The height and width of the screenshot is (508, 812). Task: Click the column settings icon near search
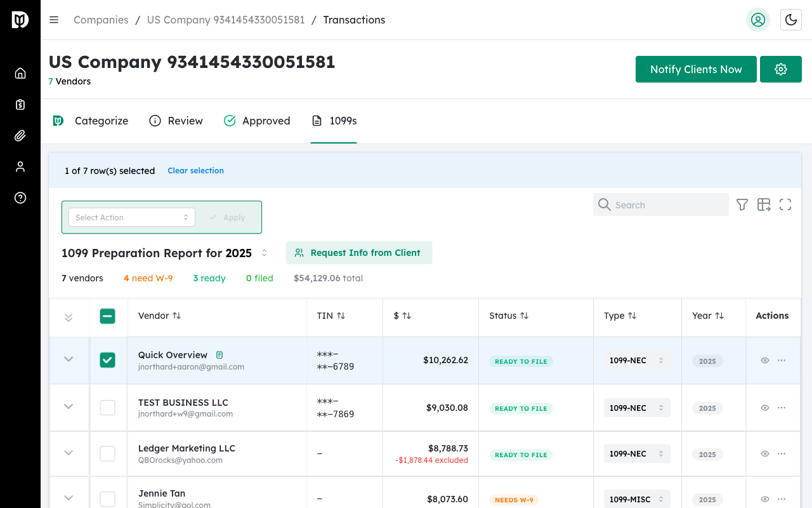click(764, 204)
